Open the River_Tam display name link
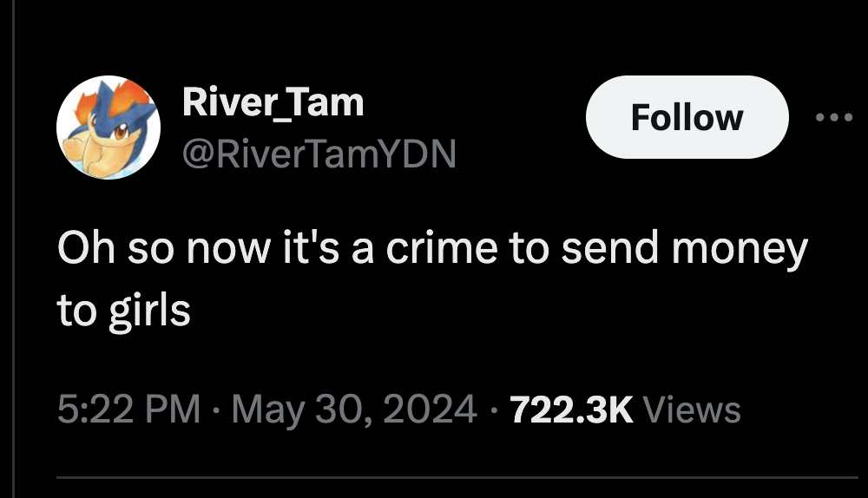 [x=273, y=103]
